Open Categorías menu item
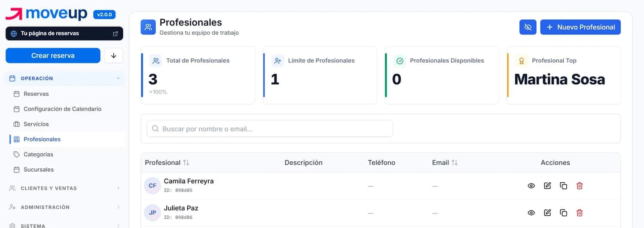Screen dimensions: 644x228 click(x=38, y=154)
